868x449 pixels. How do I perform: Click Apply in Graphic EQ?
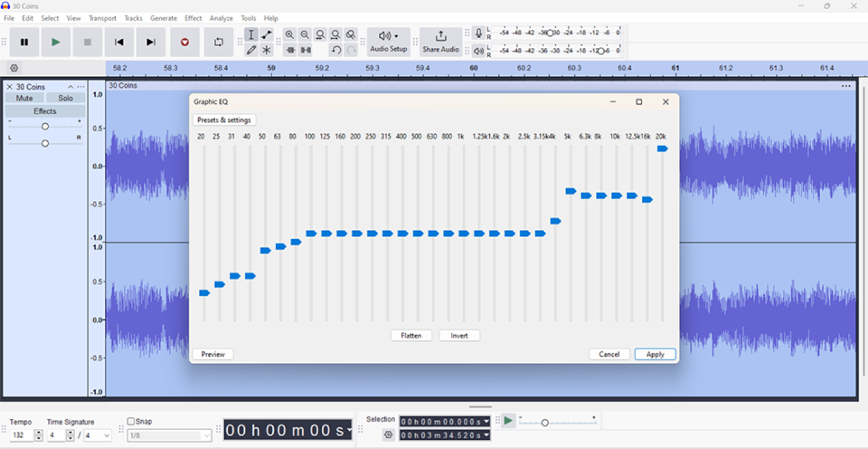pos(655,354)
